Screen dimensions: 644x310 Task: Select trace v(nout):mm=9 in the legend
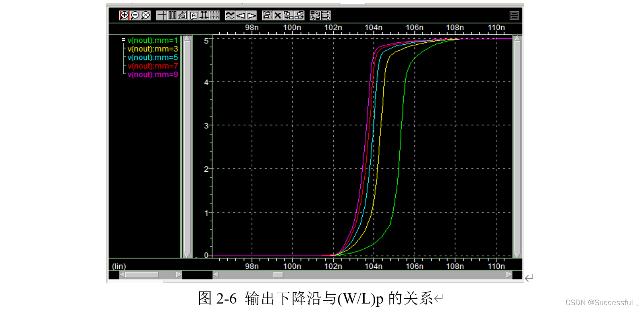click(152, 75)
